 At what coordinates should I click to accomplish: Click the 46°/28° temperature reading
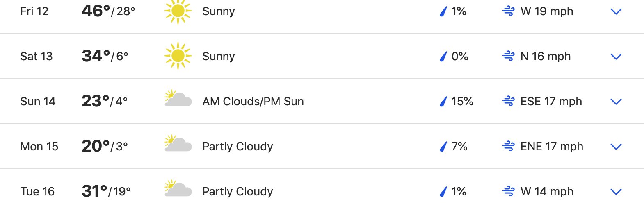click(x=108, y=11)
